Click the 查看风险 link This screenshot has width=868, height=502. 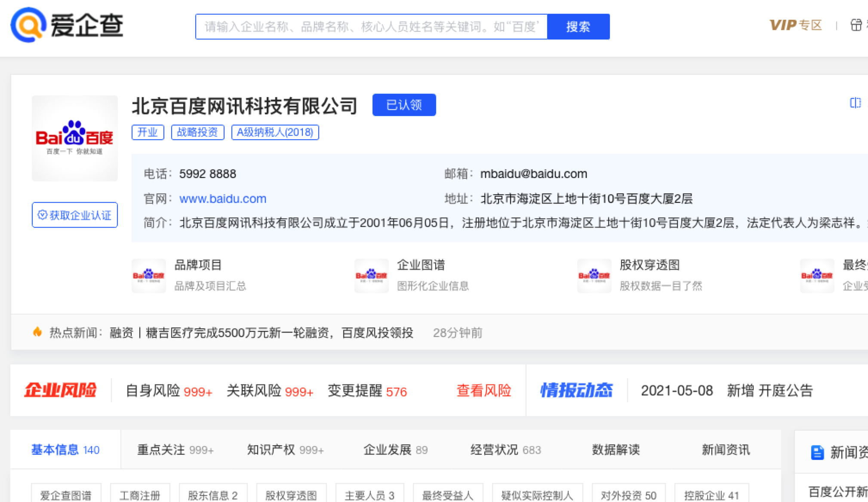tap(483, 390)
